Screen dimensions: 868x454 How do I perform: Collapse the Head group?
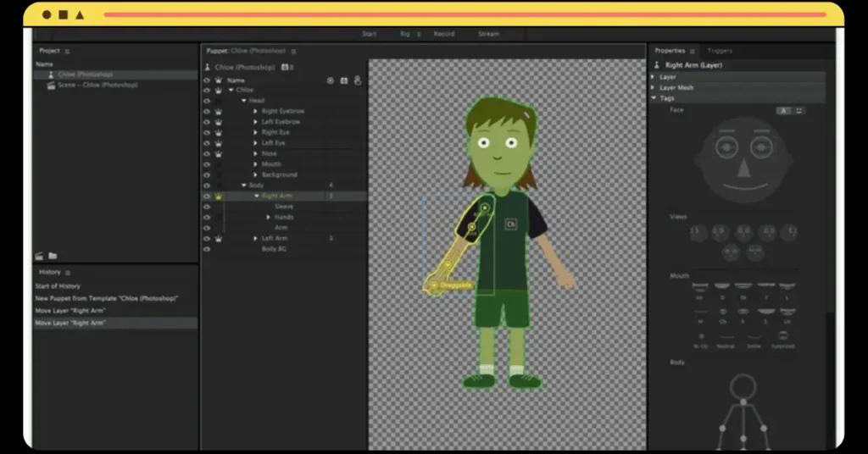tap(243, 101)
